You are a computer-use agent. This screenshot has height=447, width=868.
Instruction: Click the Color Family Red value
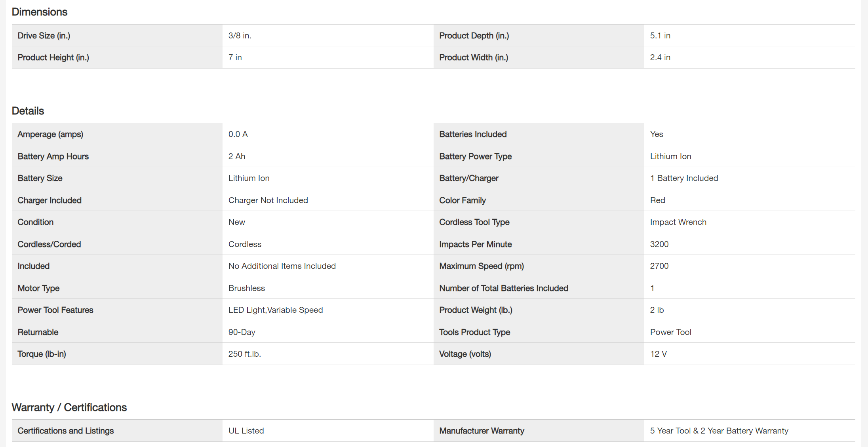pyautogui.click(x=657, y=200)
